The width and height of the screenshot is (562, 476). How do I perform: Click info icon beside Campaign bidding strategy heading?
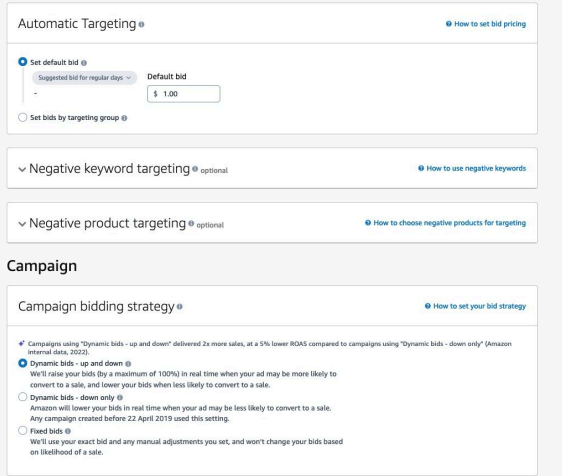point(180,306)
